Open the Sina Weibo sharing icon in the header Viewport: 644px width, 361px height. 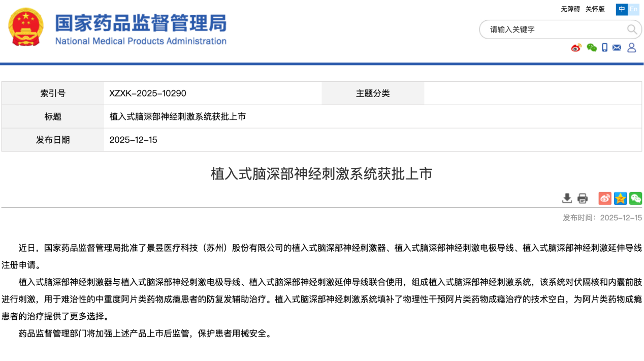tap(576, 47)
